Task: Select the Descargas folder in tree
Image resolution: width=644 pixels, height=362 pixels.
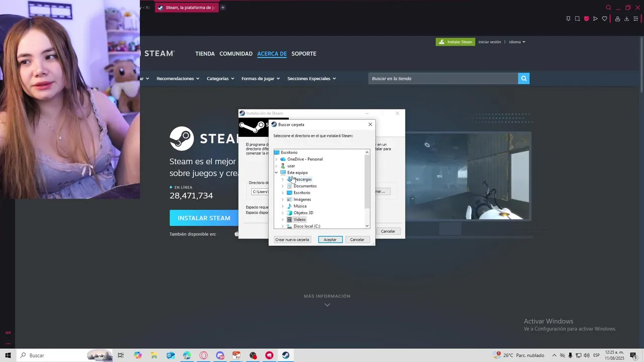Action: [302, 179]
